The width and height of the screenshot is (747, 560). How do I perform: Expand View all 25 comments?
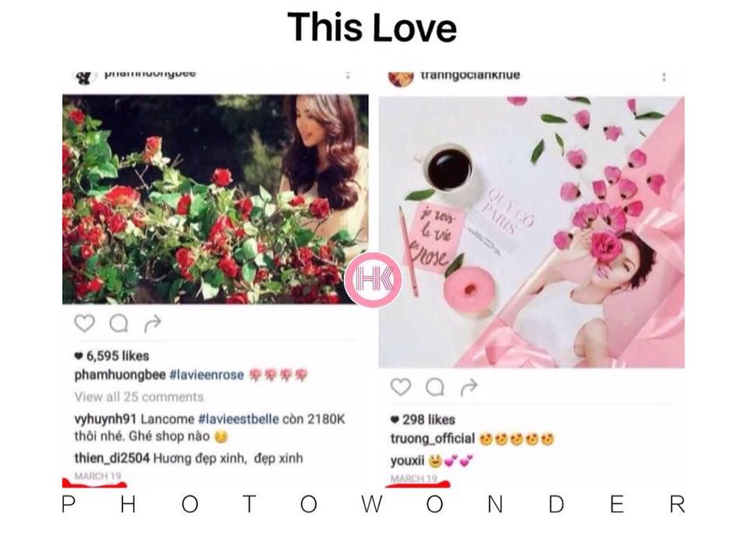click(139, 397)
